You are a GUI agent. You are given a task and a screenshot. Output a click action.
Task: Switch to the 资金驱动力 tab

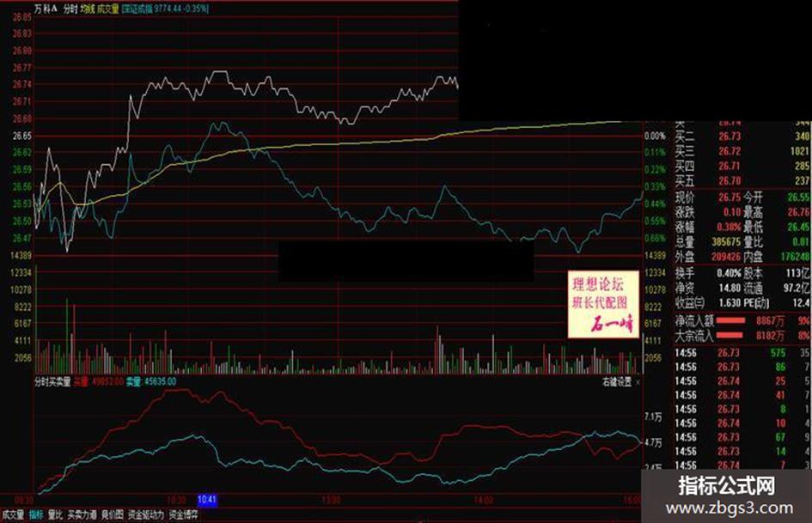tap(146, 514)
